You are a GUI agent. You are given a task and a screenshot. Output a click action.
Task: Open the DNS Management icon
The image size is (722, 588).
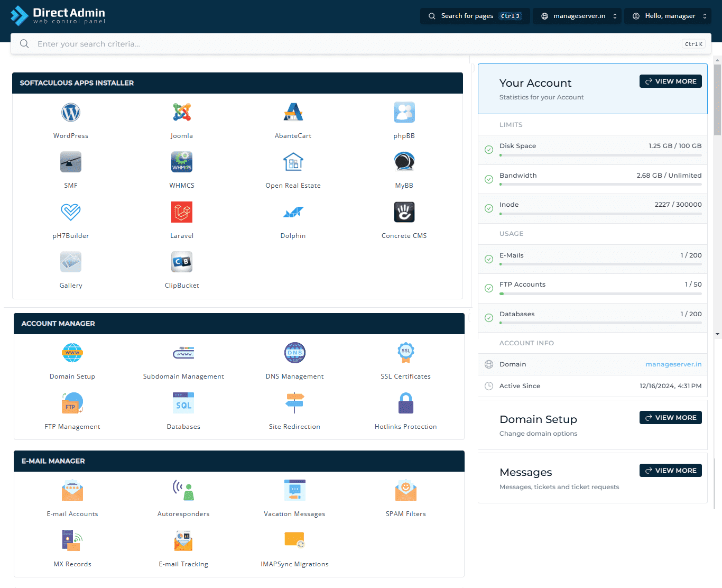[x=295, y=353]
